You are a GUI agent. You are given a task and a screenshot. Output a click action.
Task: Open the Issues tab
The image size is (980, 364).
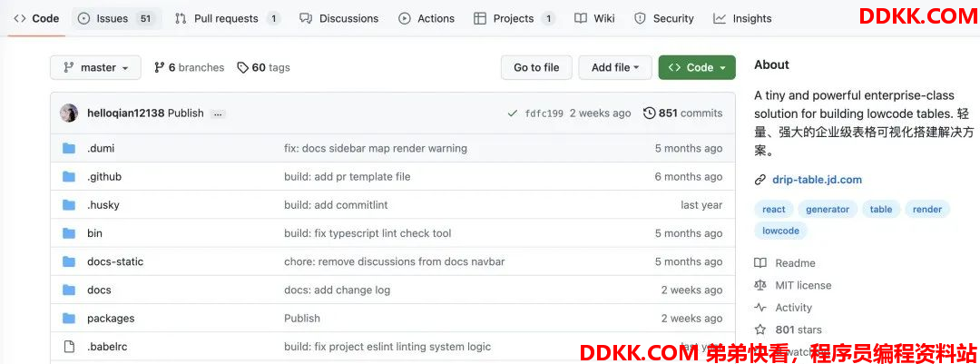(117, 19)
